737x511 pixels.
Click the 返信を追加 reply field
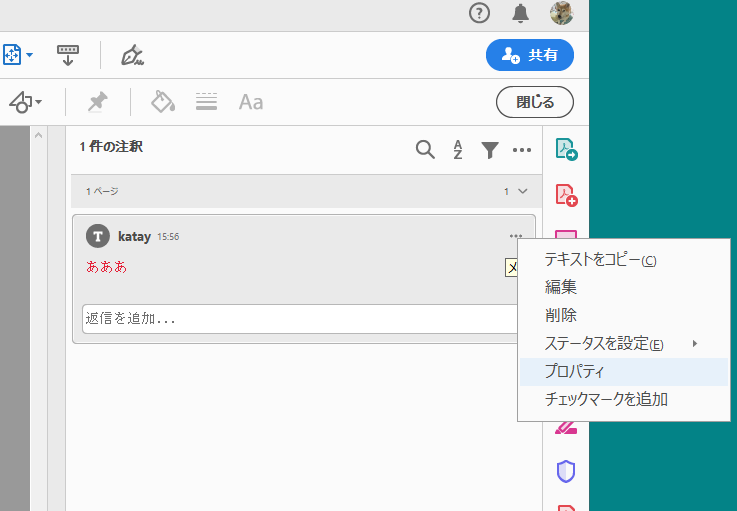point(300,319)
